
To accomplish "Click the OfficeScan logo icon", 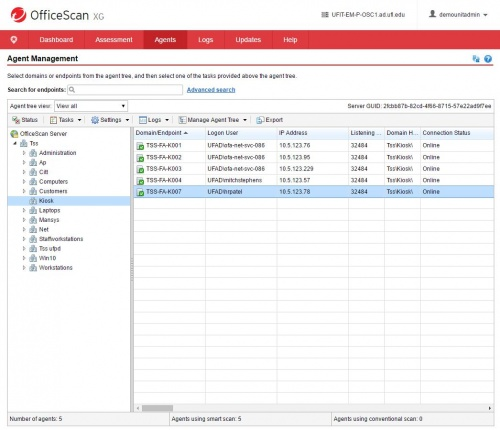I will pyautogui.click(x=18, y=15).
